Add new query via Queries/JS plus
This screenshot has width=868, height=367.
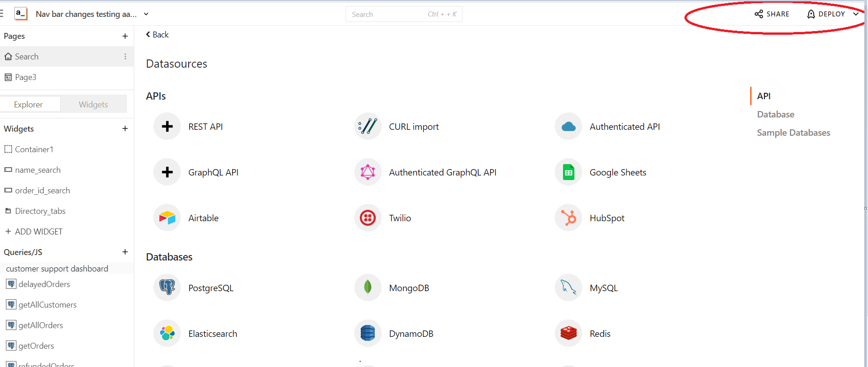pyautogui.click(x=125, y=252)
